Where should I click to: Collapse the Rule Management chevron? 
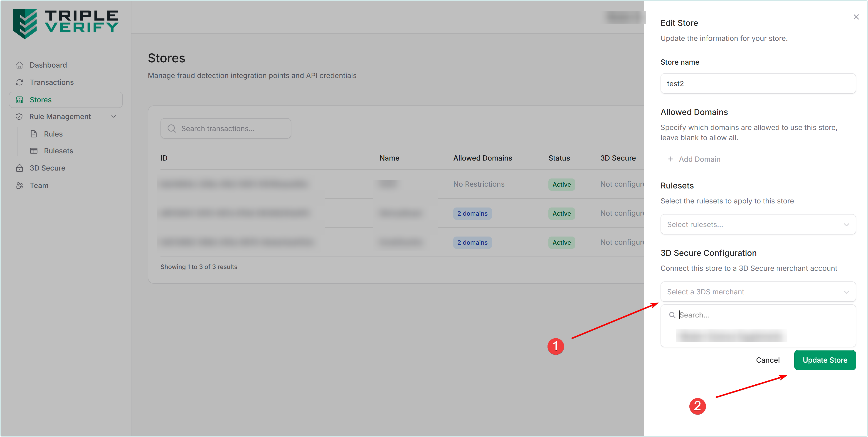(x=113, y=117)
